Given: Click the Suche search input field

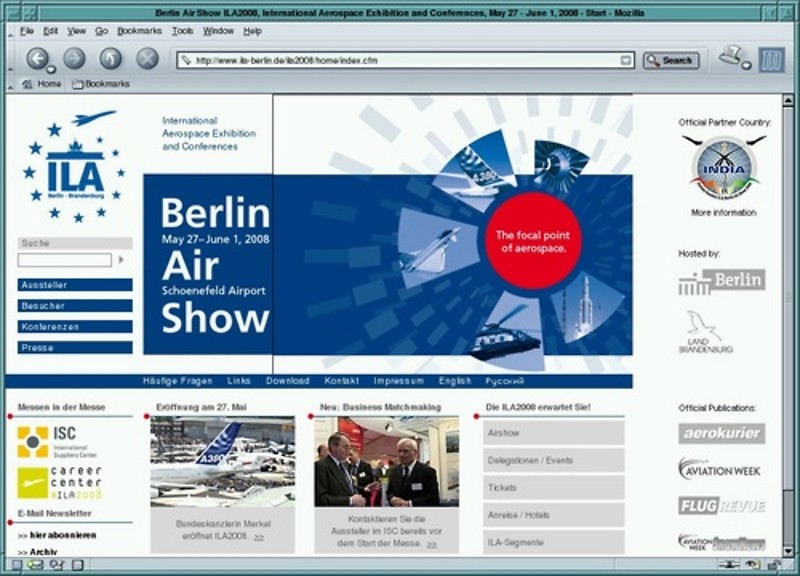Looking at the screenshot, I should tap(65, 260).
